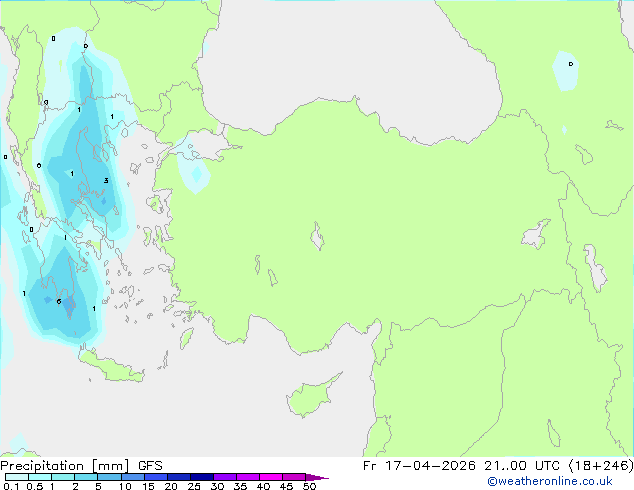Pick the 45–50 mm legend swatch
This screenshot has height=490, width=634.
pyautogui.click(x=294, y=477)
